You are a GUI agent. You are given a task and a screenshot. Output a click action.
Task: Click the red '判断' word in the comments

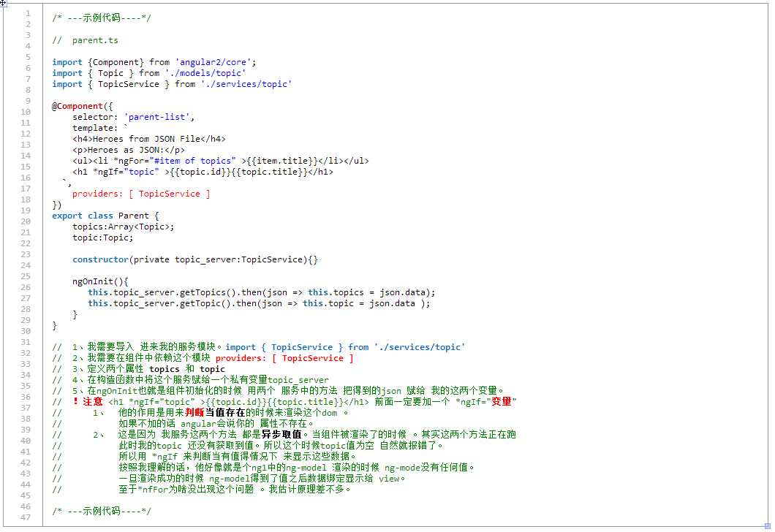194,412
